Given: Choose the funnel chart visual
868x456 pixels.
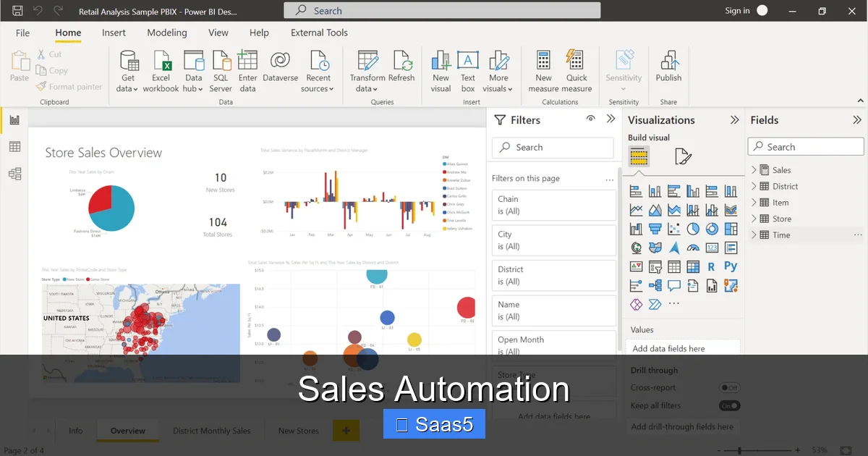Looking at the screenshot, I should click(x=655, y=229).
